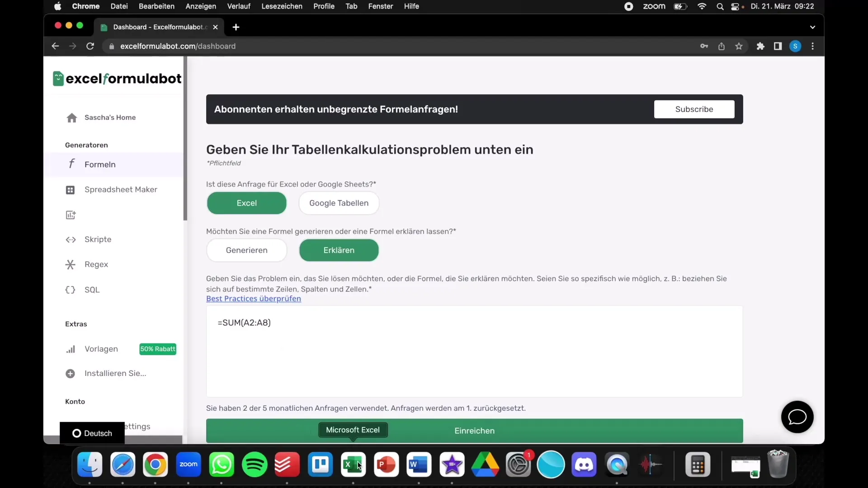The height and width of the screenshot is (488, 868).
Task: Open Chrome extensions puzzle icon
Action: [760, 46]
